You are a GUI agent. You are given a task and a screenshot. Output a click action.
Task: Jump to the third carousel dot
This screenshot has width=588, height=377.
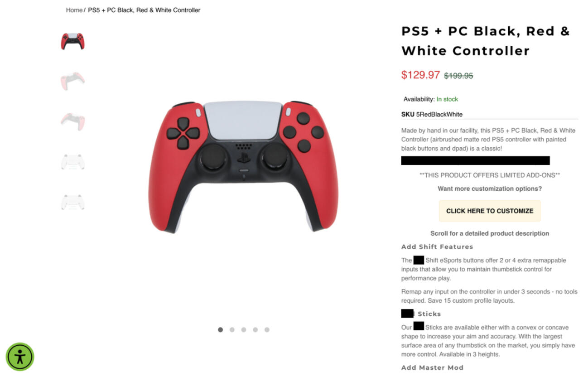[244, 330]
